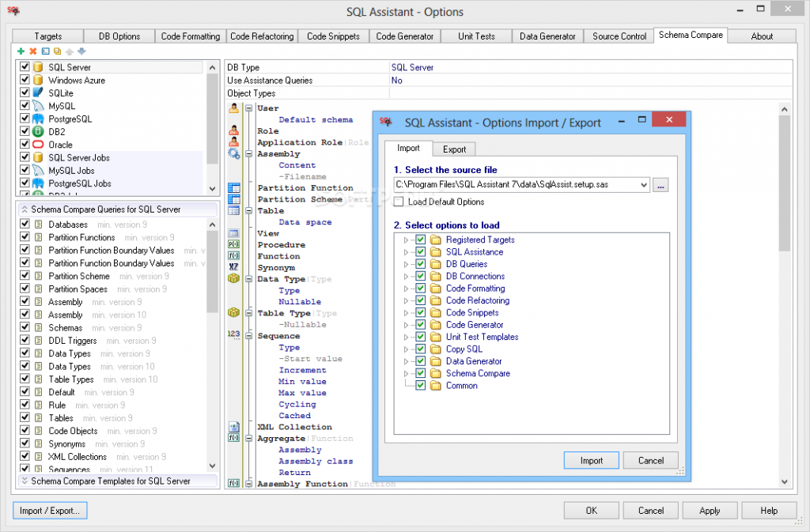
Task: Click the Procedure object type icon
Action: click(x=233, y=245)
